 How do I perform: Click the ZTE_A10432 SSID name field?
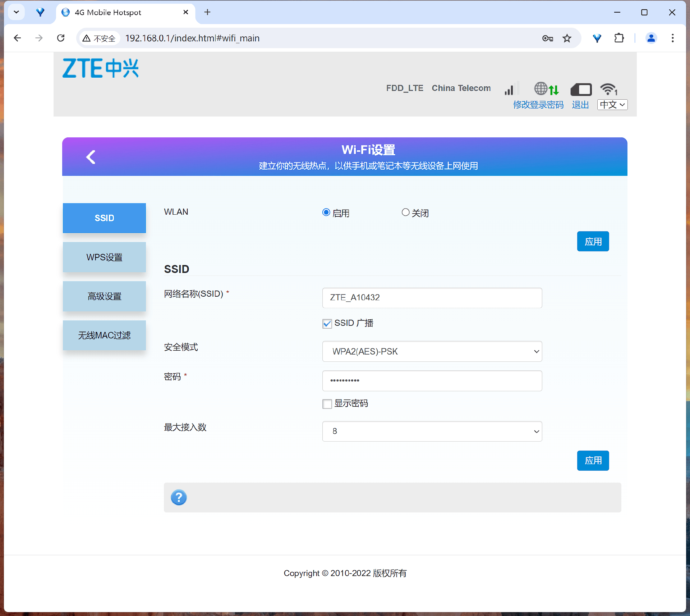(432, 298)
